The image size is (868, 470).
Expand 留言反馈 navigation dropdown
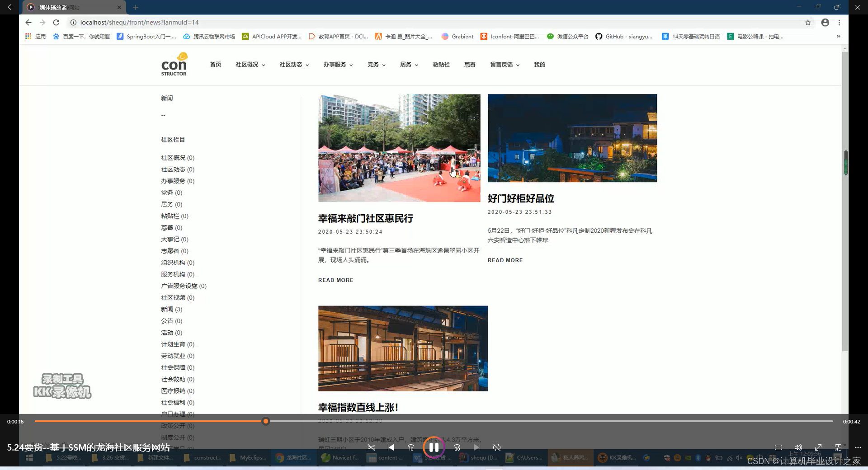click(x=505, y=64)
